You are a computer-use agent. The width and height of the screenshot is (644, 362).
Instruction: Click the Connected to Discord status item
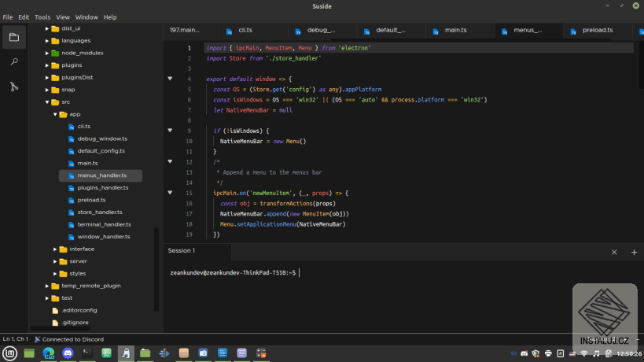tap(73, 339)
